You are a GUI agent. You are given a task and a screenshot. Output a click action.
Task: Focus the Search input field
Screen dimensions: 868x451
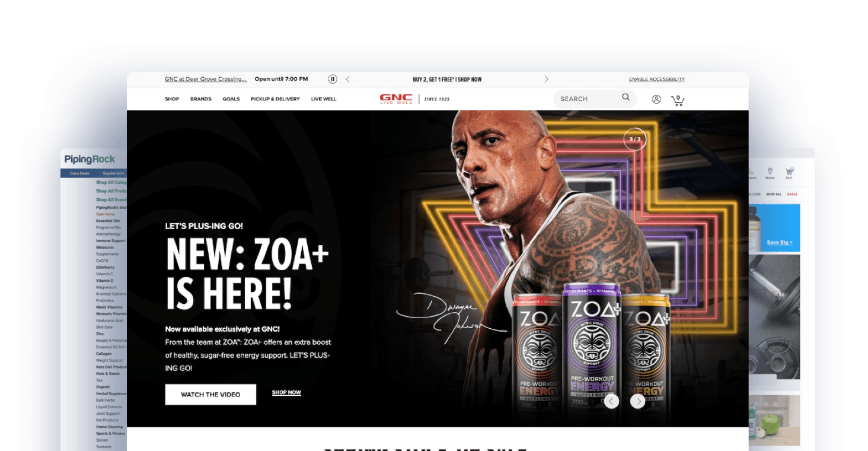tap(588, 99)
